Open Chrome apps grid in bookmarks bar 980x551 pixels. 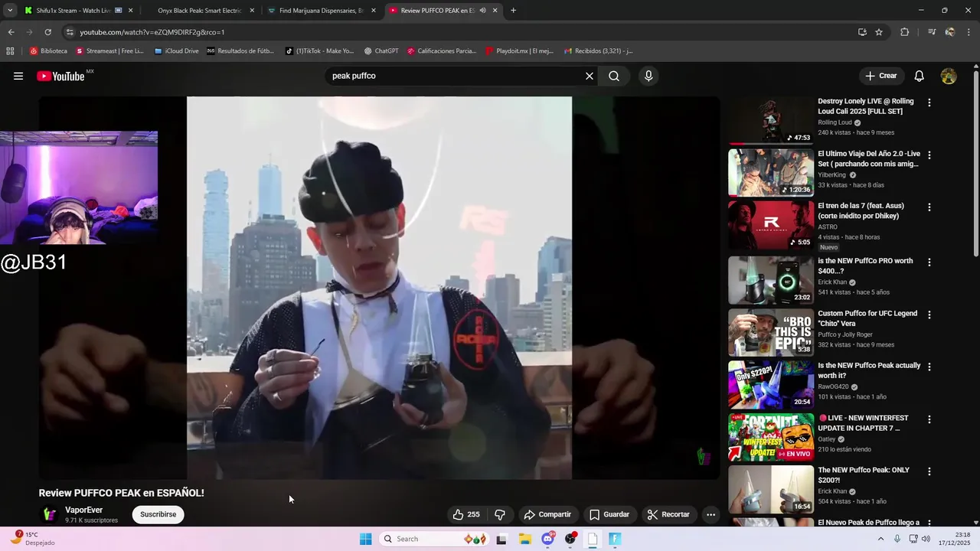10,51
